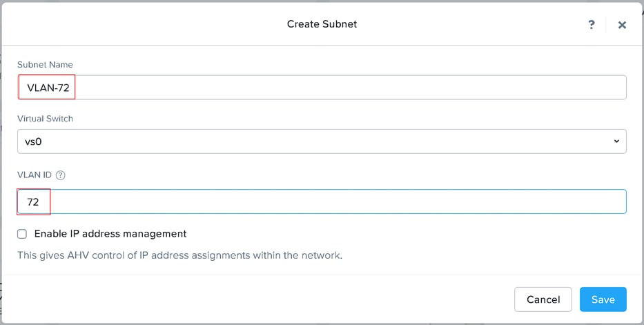Viewport: 644px width, 325px height.
Task: Toggle IP management via its label text
Action: pyautogui.click(x=110, y=234)
